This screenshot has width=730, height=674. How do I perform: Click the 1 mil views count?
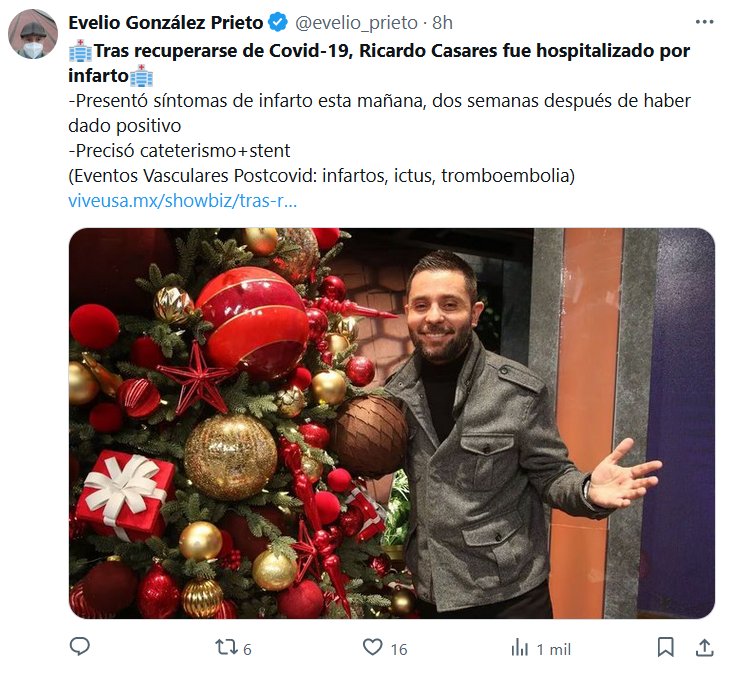[x=553, y=649]
